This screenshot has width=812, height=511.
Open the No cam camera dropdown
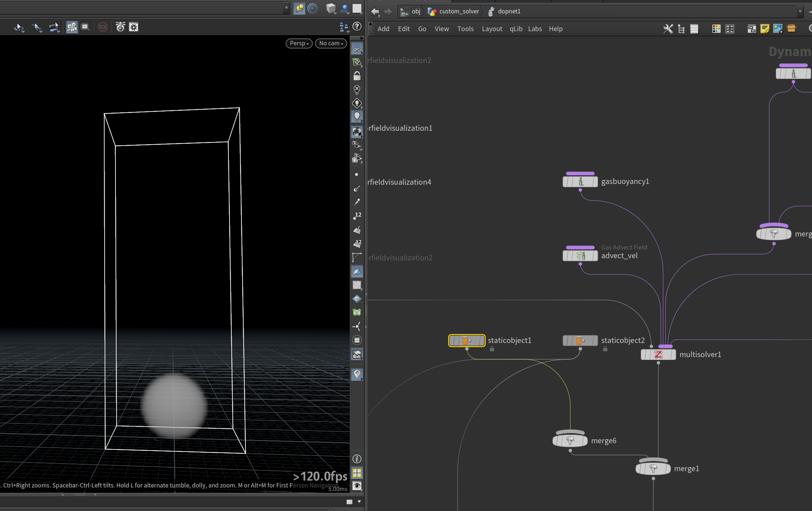tap(331, 43)
